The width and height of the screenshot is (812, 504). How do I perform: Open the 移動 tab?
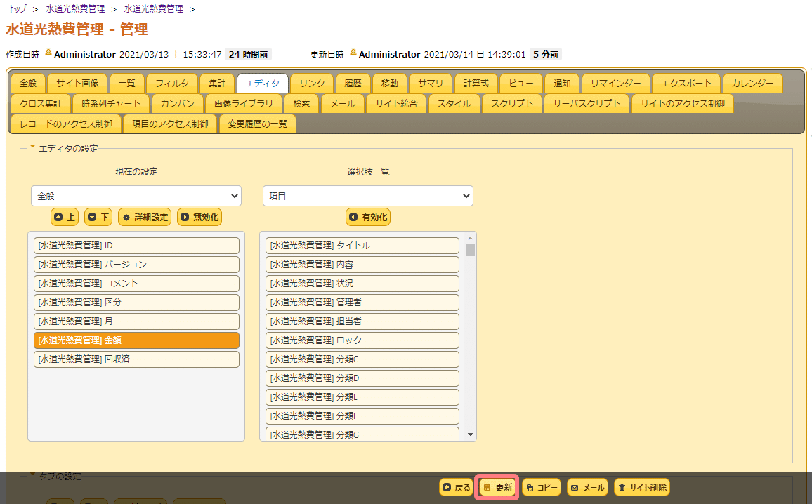[389, 84]
